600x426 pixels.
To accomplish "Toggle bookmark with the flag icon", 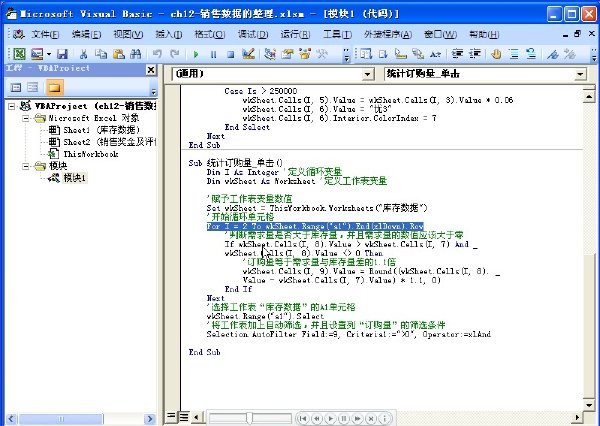I will point(553,54).
